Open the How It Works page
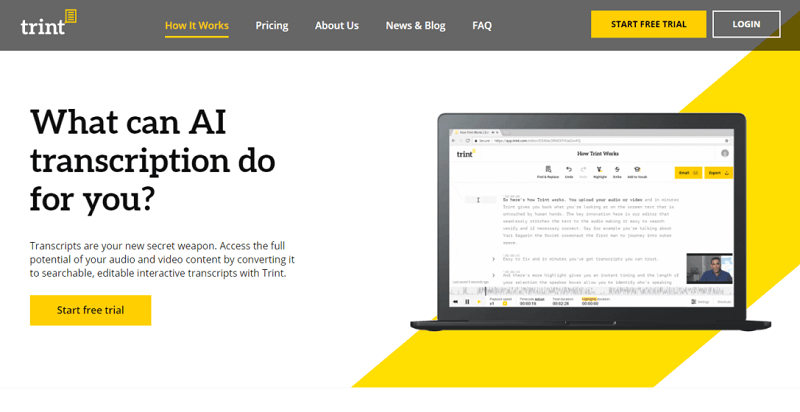800x412 pixels. click(197, 26)
